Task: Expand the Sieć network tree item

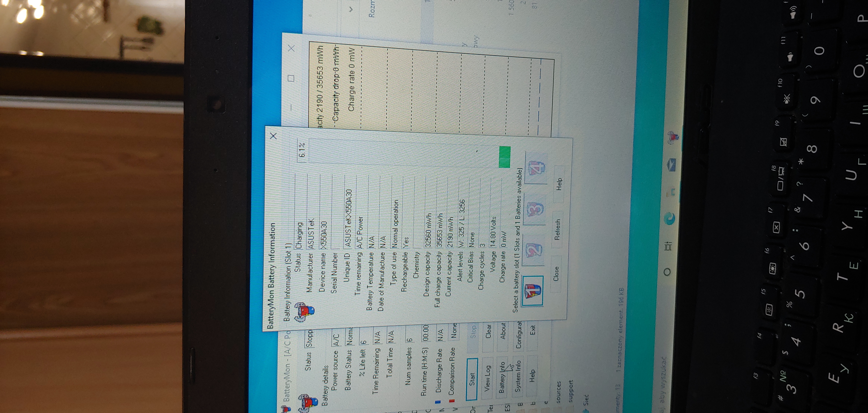Action: 586,401
